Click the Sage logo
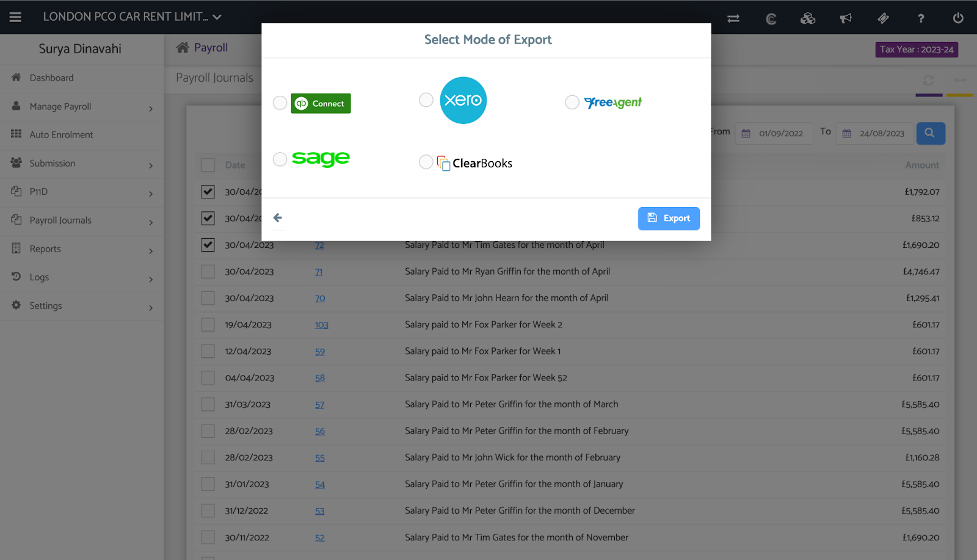The width and height of the screenshot is (977, 560). [x=321, y=159]
